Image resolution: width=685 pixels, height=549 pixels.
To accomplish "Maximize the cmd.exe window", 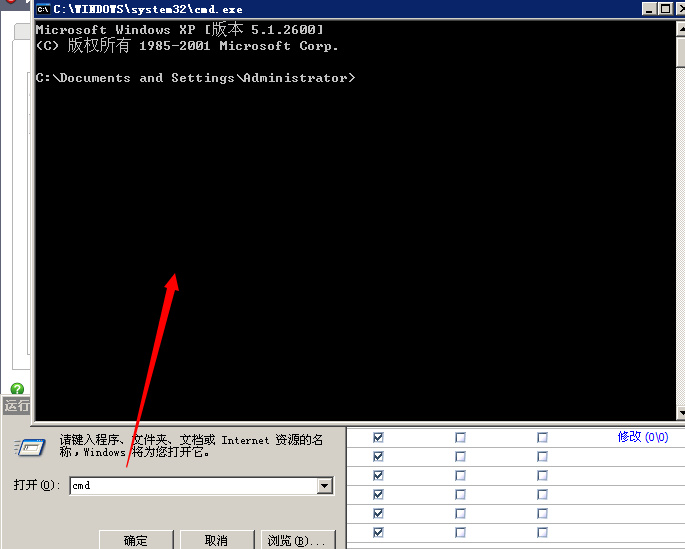I will 665,9.
